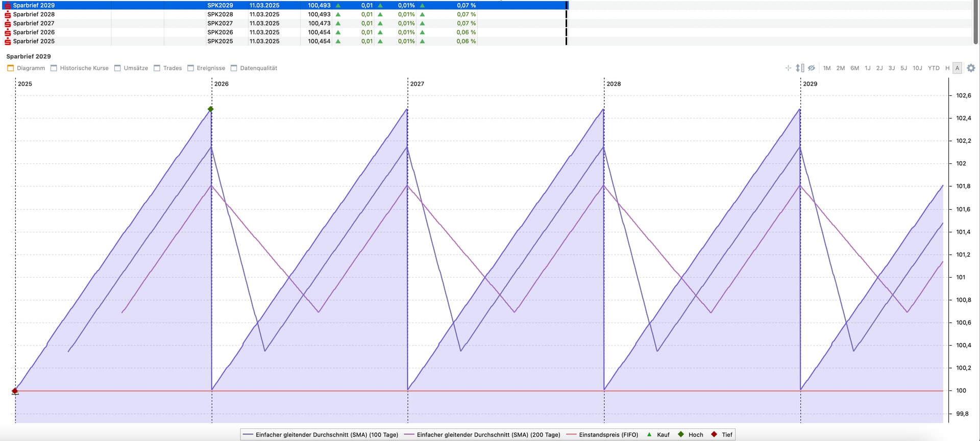Click the SMA (200 Tage) legend entry
Image resolution: width=980 pixels, height=441 pixels.
coord(482,435)
